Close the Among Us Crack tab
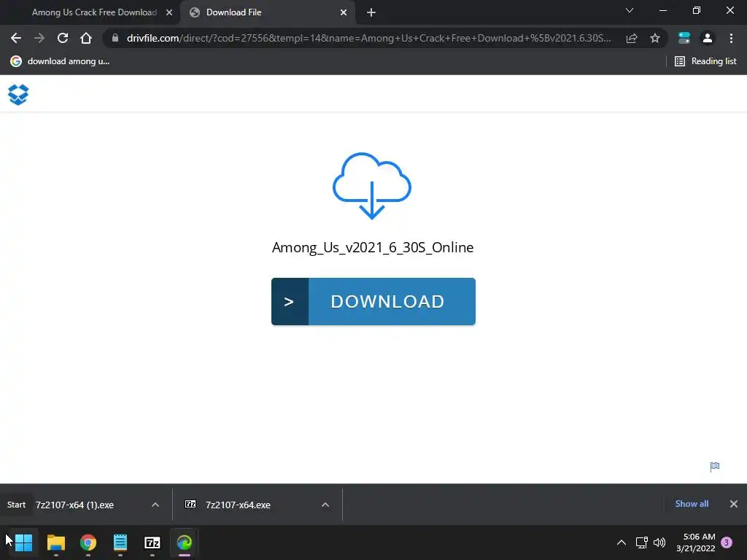This screenshot has height=560, width=747. (169, 12)
